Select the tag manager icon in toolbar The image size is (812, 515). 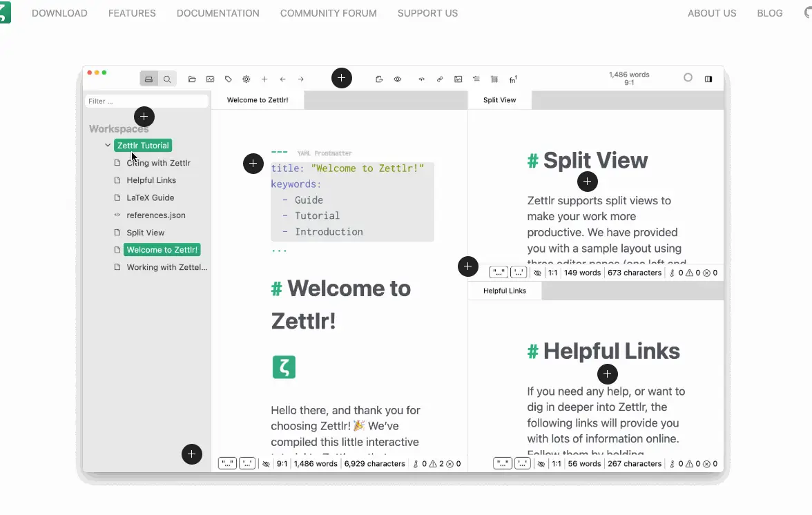229,79
